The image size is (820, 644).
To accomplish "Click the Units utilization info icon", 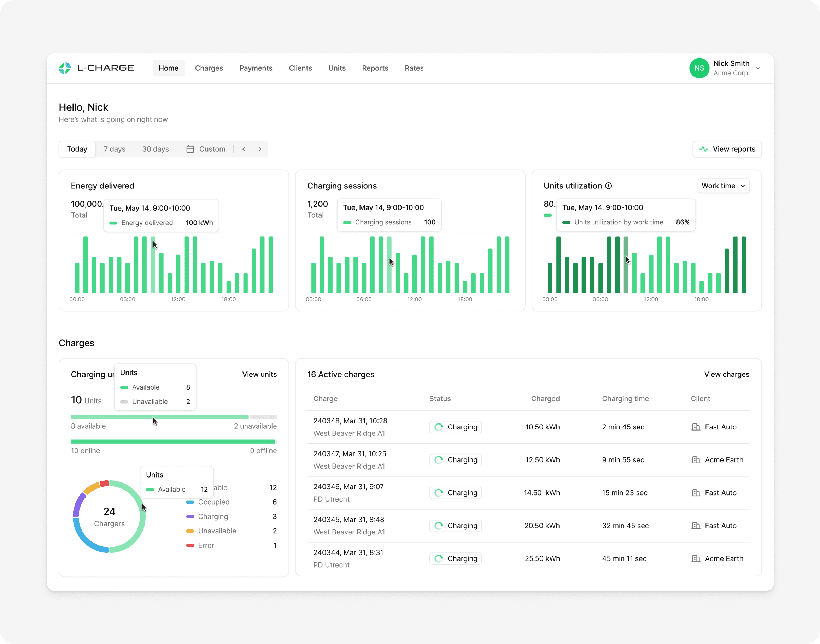I will (x=609, y=186).
